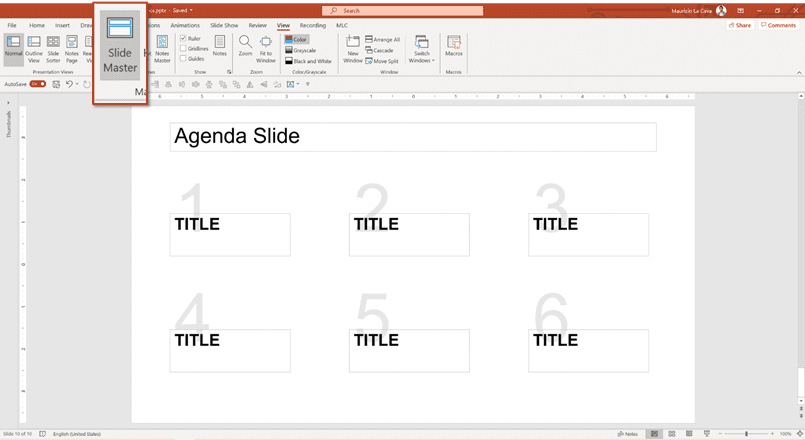The width and height of the screenshot is (805, 440).
Task: Click the Undo arrow icon
Action: (x=69, y=84)
